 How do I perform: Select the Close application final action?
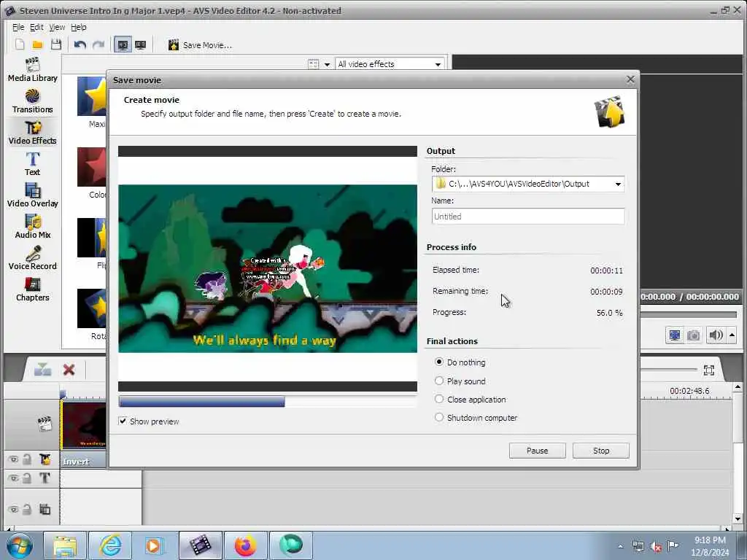[x=439, y=399]
